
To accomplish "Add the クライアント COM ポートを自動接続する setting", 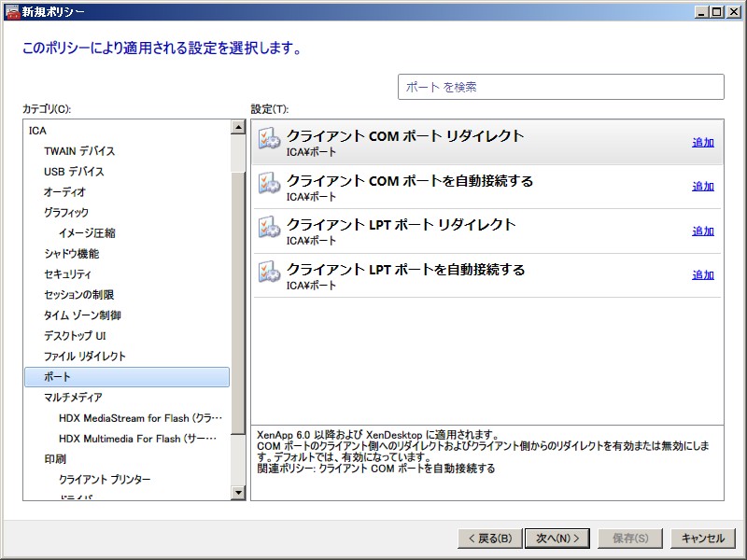I will pos(702,187).
